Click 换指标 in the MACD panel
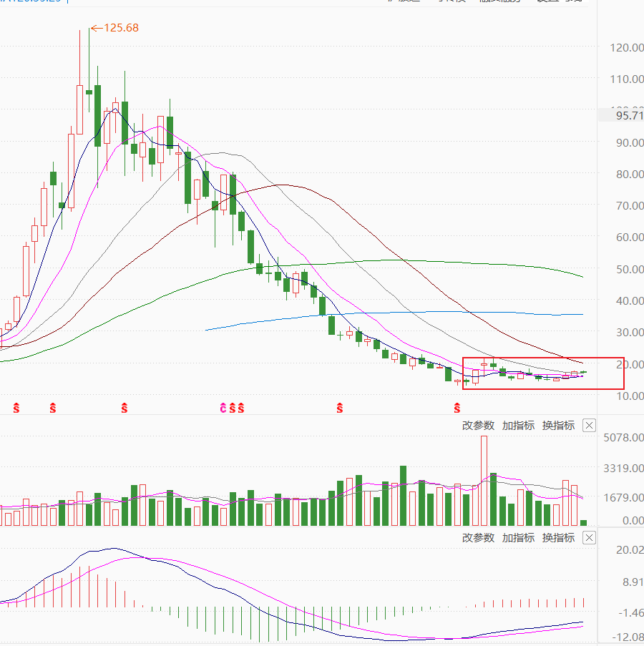Screen dimensions: 644x646 (558, 538)
